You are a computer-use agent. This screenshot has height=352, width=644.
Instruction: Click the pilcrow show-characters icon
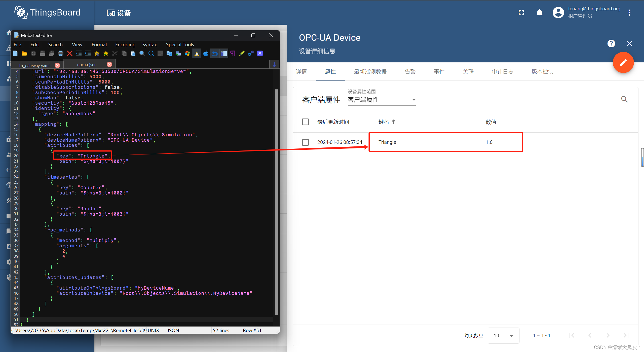tap(233, 53)
